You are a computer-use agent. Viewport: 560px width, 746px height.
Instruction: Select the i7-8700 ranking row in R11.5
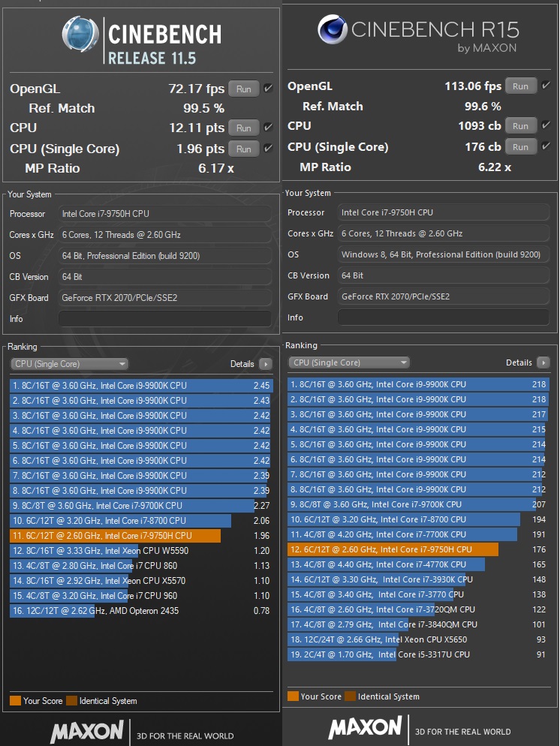120,521
